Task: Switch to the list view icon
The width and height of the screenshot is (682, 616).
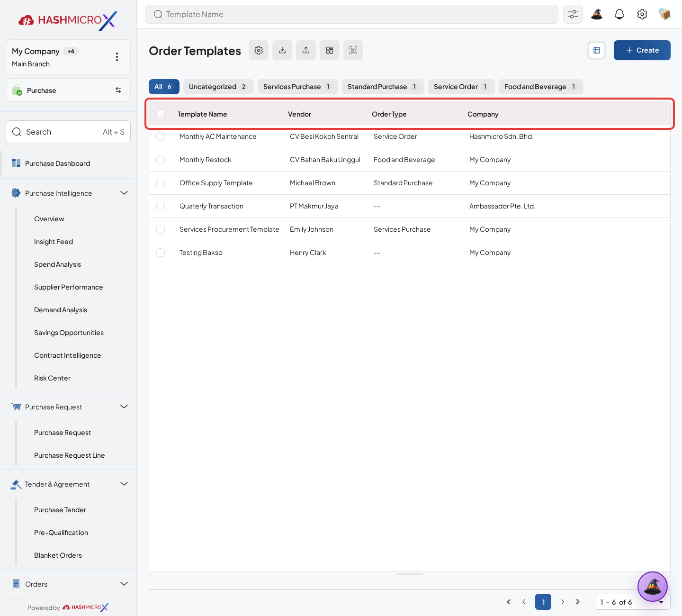Action: coord(597,50)
